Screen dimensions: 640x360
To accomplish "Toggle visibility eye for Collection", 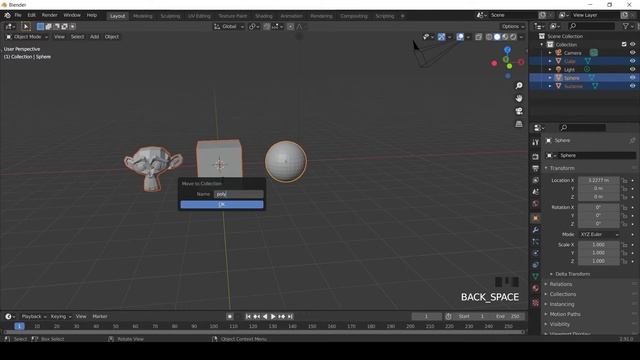I will tap(632, 44).
